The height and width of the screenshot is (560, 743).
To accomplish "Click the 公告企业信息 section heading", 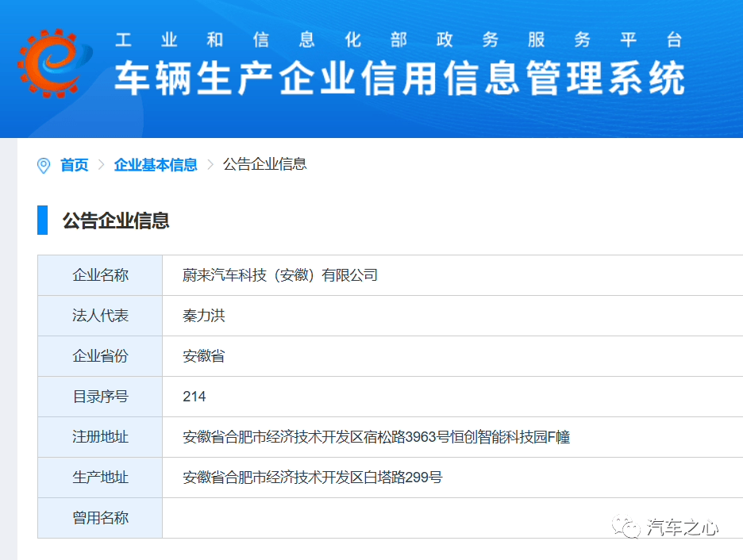I will click(116, 221).
